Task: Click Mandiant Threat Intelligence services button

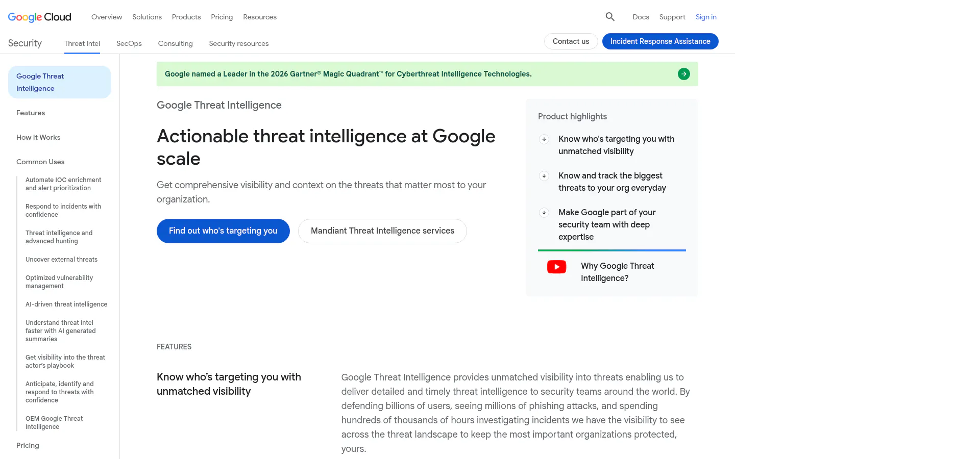Action: tap(382, 231)
